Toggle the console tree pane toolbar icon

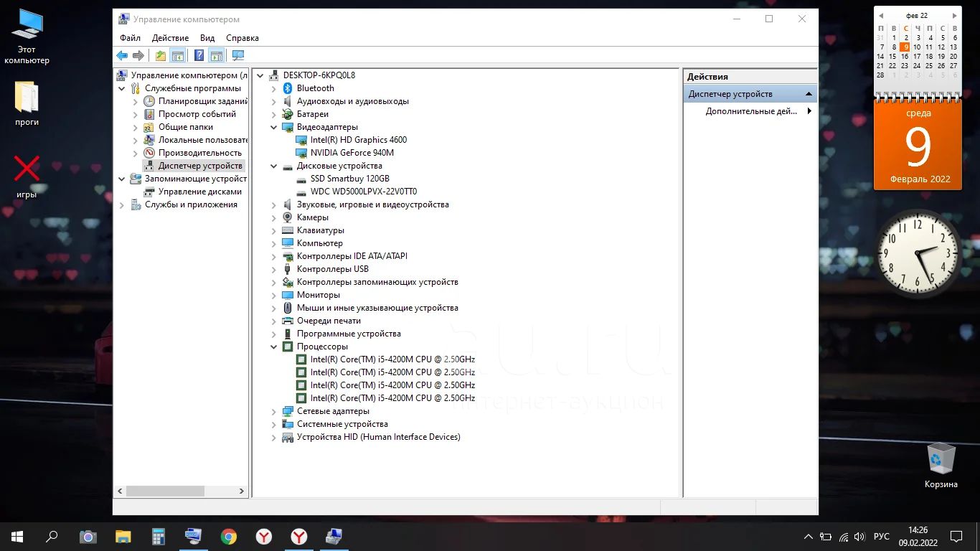[x=177, y=55]
